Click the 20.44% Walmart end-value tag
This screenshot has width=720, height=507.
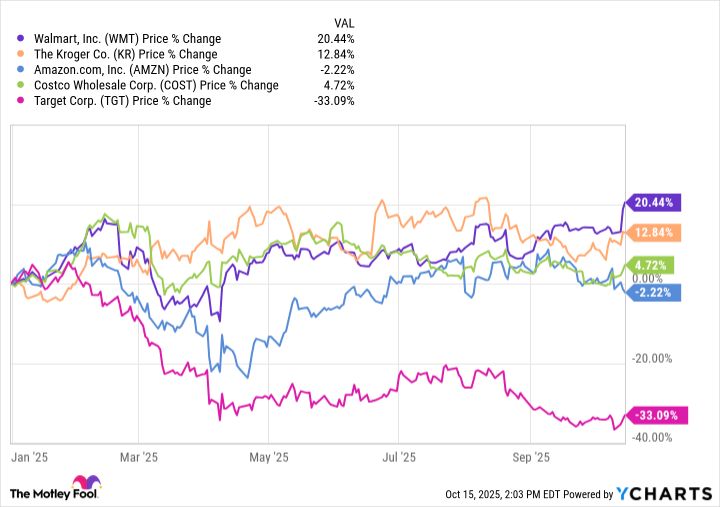[654, 202]
